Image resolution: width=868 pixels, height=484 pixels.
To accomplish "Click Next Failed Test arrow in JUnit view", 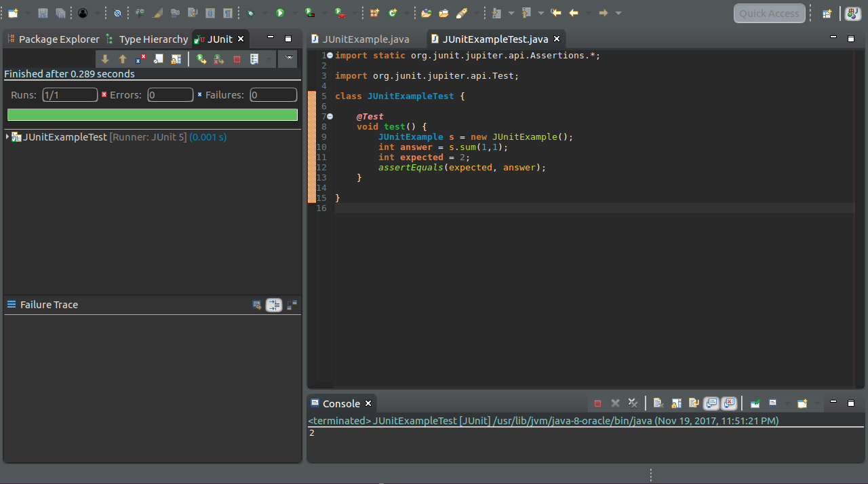I will tap(105, 59).
